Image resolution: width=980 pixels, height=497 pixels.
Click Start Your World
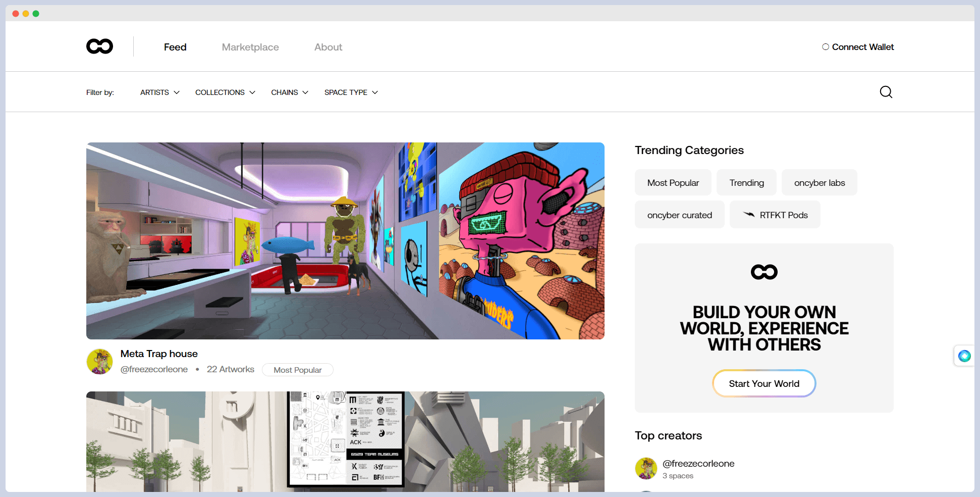(x=764, y=383)
